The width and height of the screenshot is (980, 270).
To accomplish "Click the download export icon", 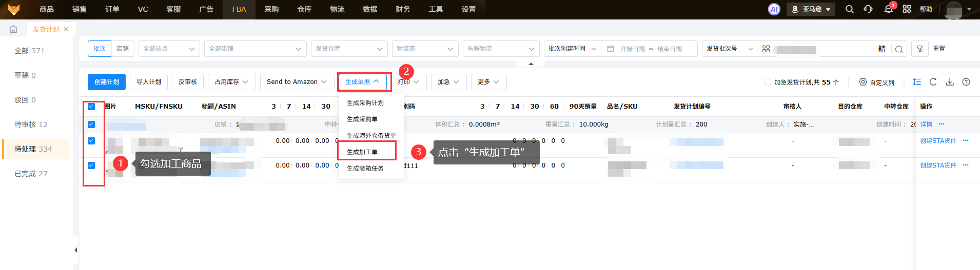I will [950, 82].
